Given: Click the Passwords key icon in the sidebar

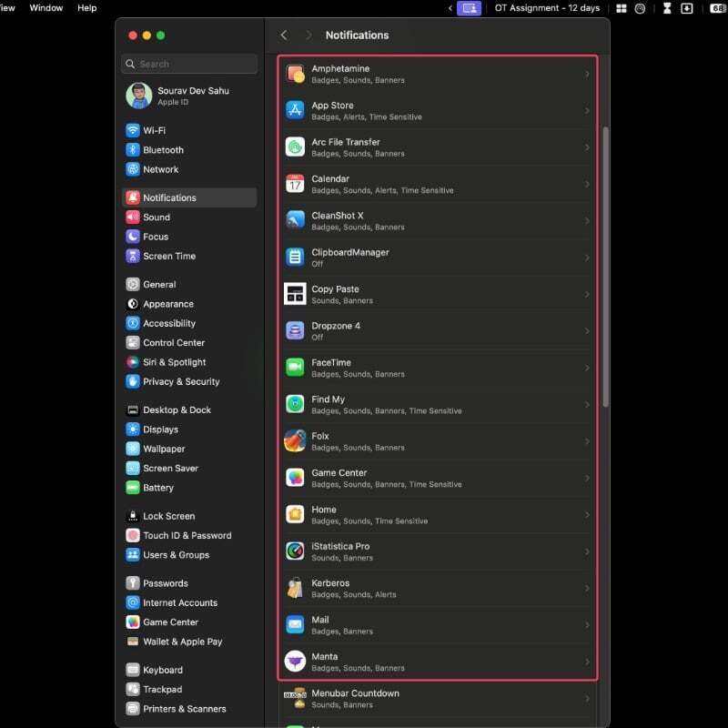Looking at the screenshot, I should click(133, 583).
